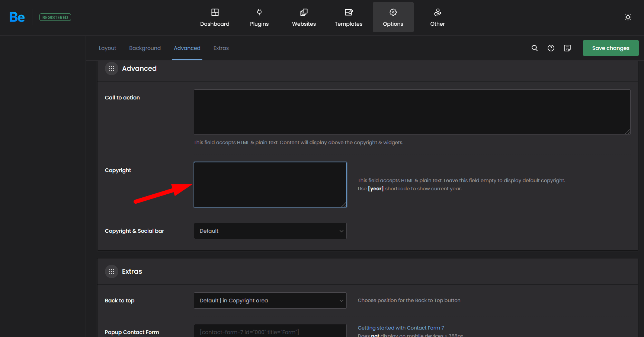Click the Copyright textarea resize handle
Image resolution: width=644 pixels, height=337 pixels.
[x=344, y=204]
